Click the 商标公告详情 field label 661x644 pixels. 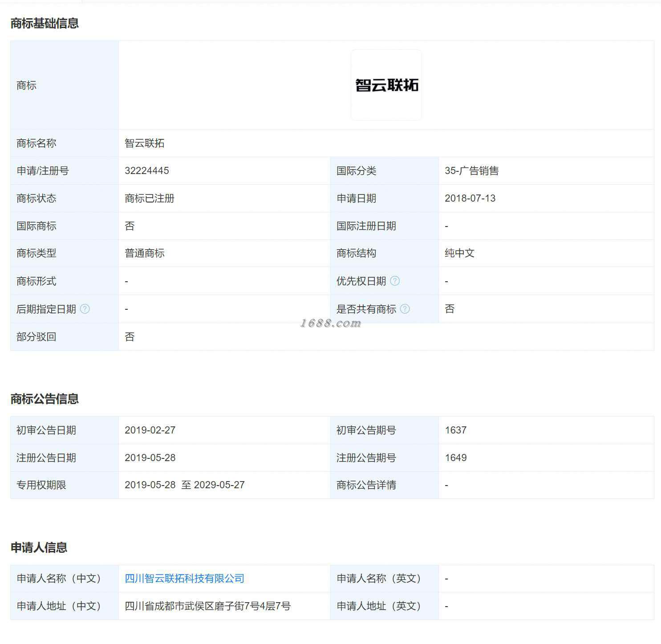coord(366,485)
